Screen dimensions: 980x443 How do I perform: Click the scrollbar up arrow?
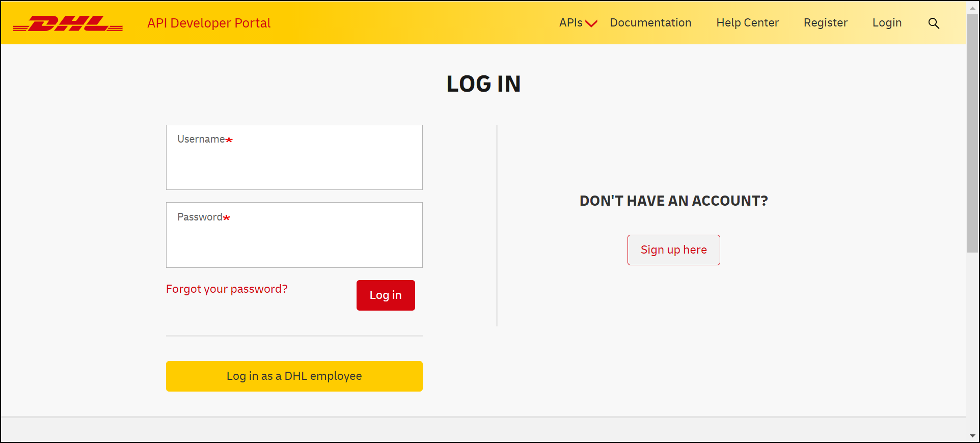[x=973, y=7]
